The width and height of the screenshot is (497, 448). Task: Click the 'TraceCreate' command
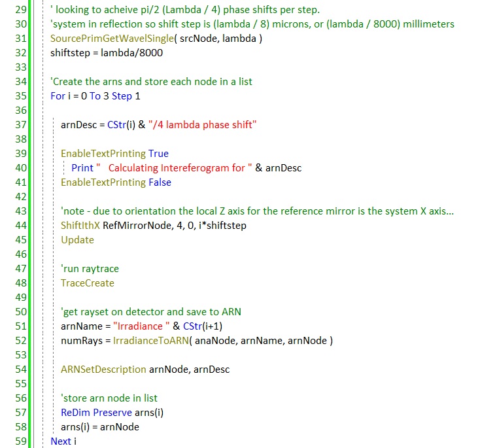pos(88,283)
